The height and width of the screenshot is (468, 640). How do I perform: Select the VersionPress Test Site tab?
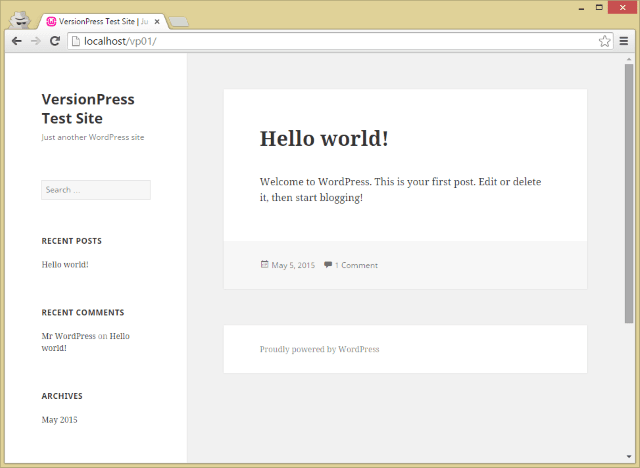[104, 22]
